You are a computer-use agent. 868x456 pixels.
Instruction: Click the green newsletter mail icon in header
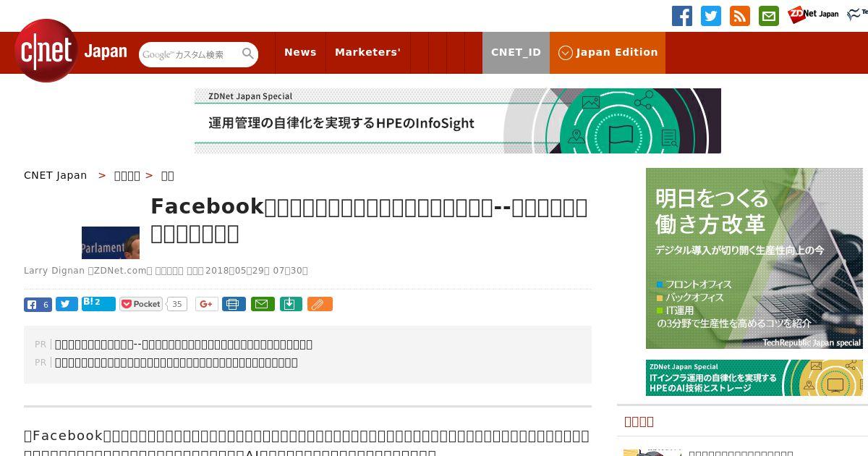[769, 16]
